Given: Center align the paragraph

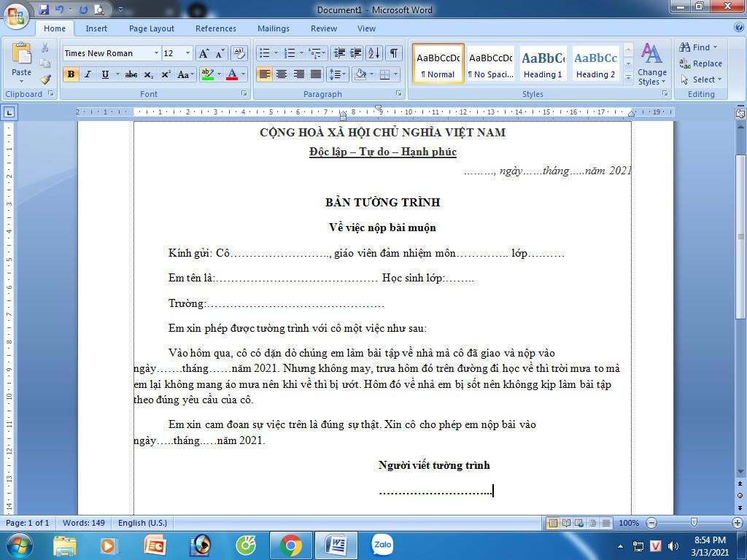Looking at the screenshot, I should click(x=282, y=74).
